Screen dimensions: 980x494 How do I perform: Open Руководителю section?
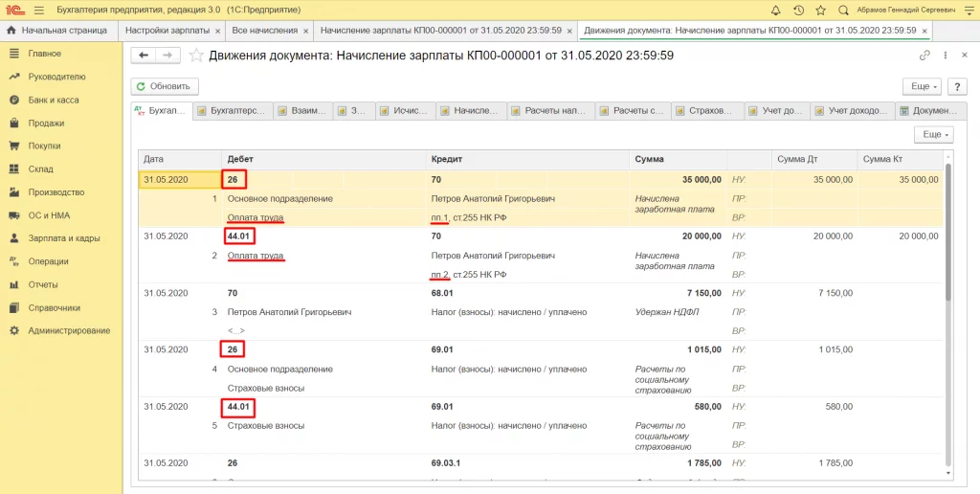56,77
